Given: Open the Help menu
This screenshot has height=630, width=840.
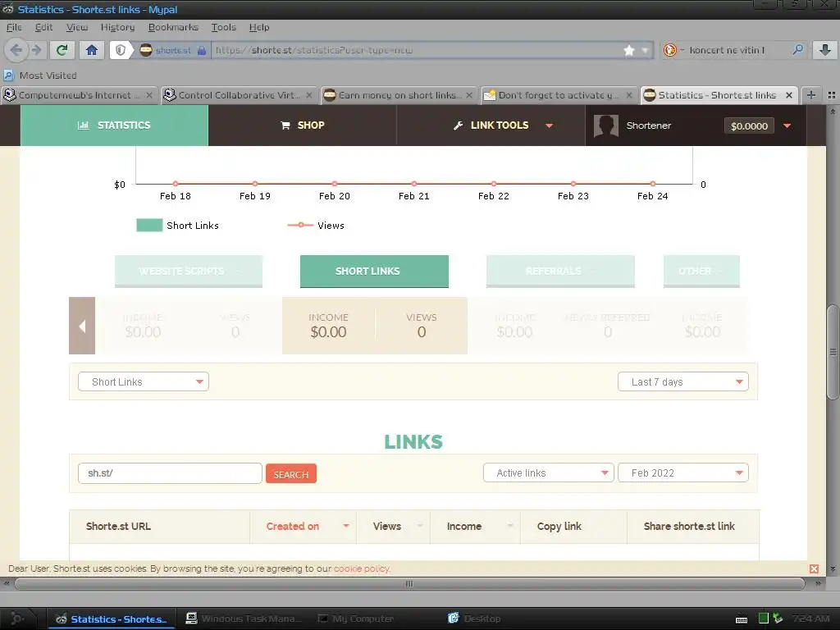Looking at the screenshot, I should point(259,27).
